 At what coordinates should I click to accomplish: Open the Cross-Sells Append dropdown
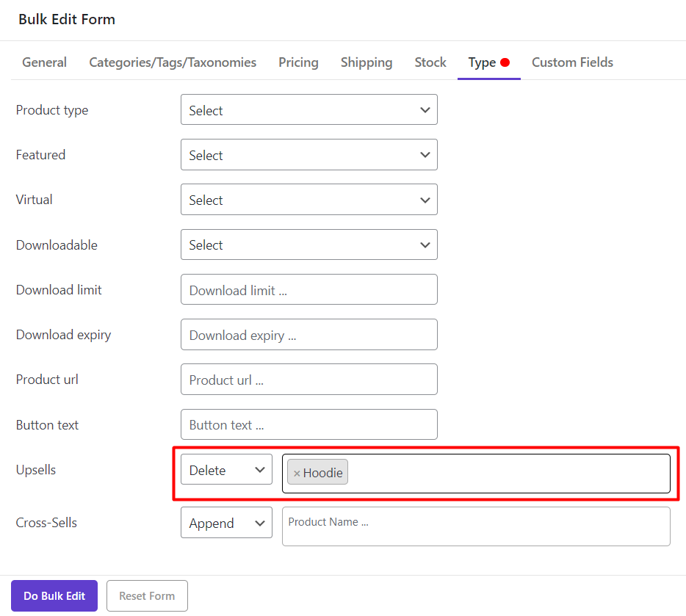tap(226, 523)
